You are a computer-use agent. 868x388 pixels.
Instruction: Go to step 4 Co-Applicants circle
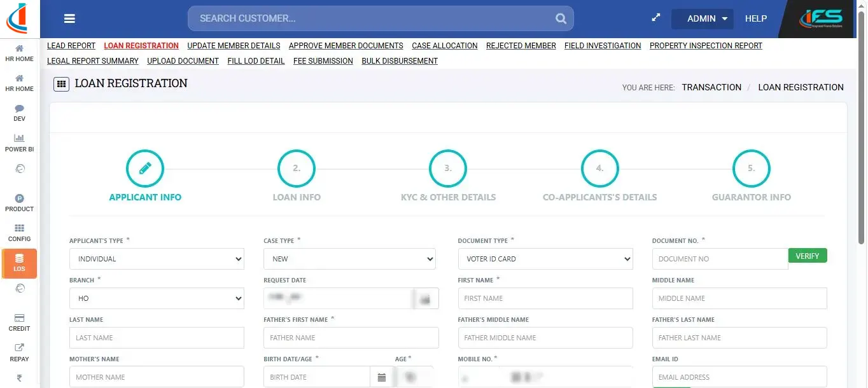(x=599, y=169)
